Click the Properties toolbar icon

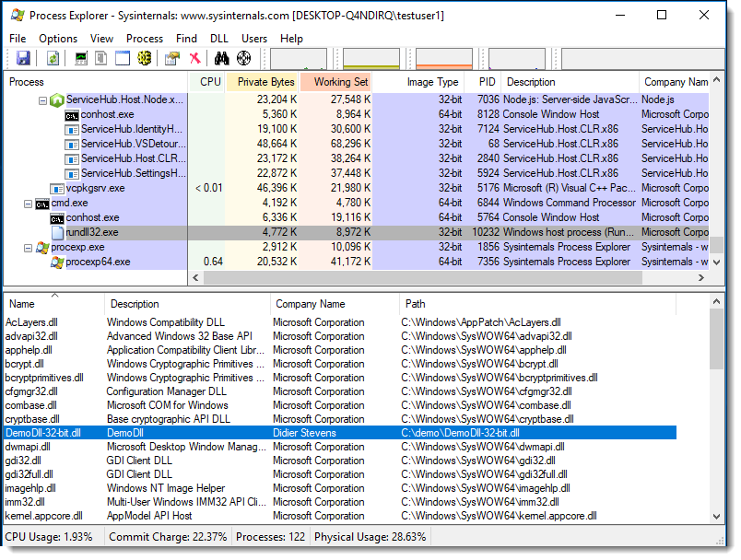[171, 59]
